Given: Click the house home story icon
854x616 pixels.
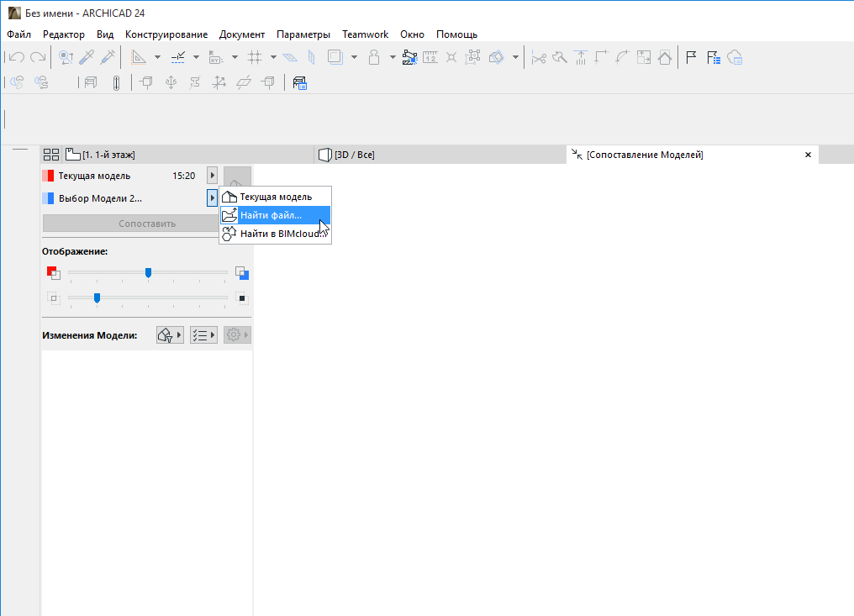Looking at the screenshot, I should pos(665,57).
